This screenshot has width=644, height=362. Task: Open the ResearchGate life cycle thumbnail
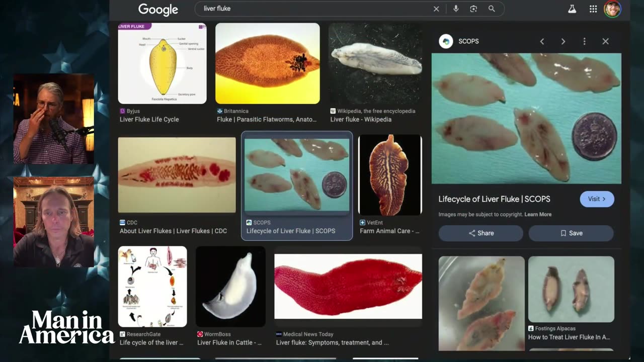(x=152, y=287)
